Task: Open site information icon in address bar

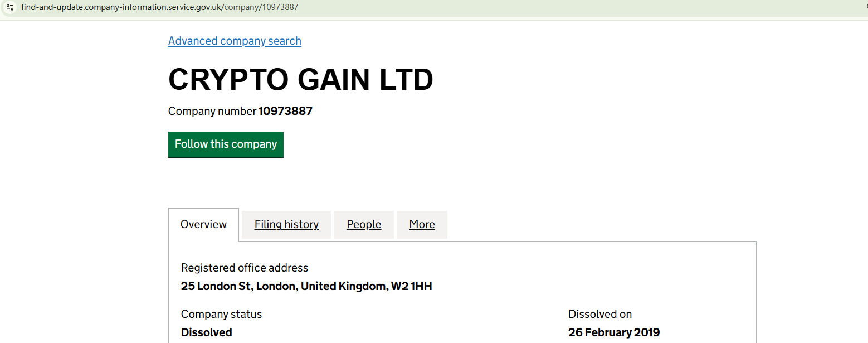Action: (x=10, y=7)
